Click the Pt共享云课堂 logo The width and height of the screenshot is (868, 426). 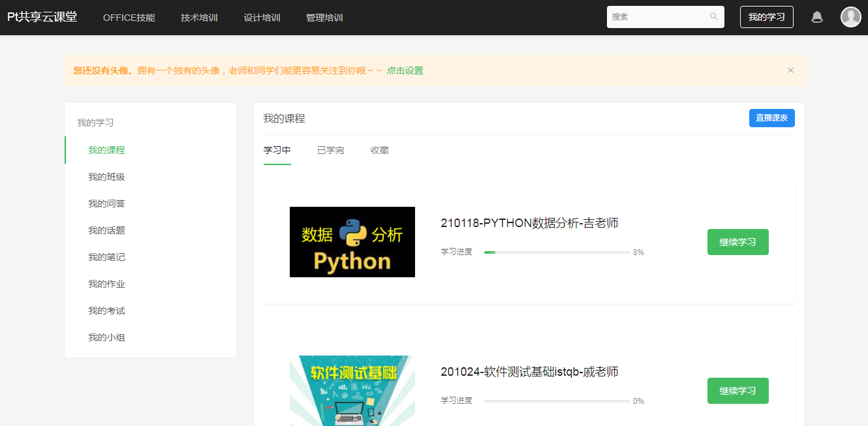[x=42, y=17]
